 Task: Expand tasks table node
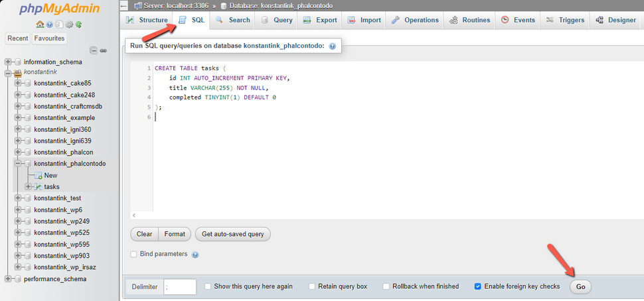(x=28, y=187)
